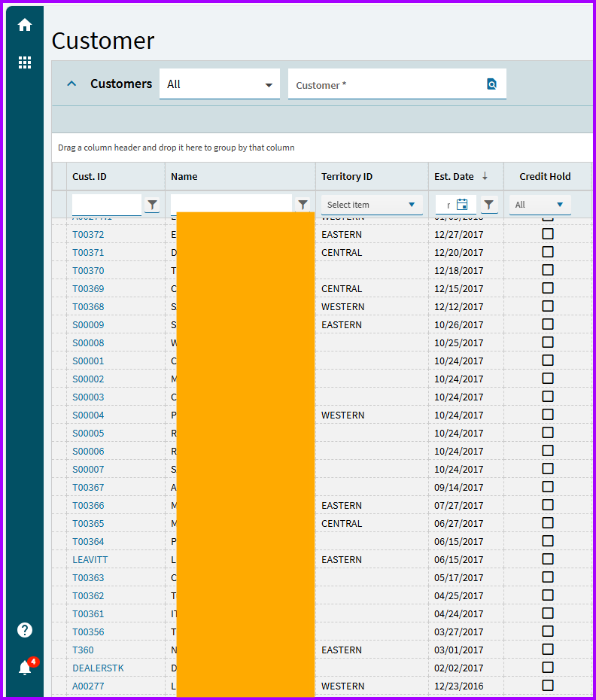Viewport: 596px width, 700px height.
Task: Click the Cust. ID filter funnel icon
Action: click(152, 205)
